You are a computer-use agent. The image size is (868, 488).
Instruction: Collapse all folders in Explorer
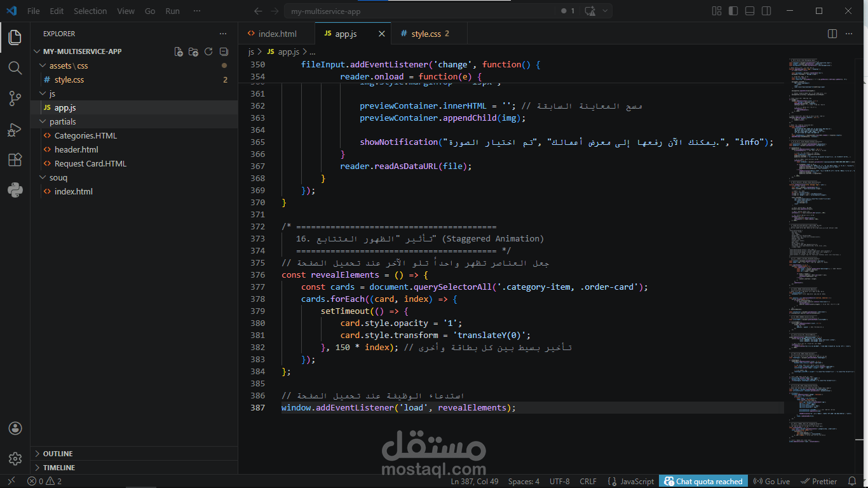point(224,51)
